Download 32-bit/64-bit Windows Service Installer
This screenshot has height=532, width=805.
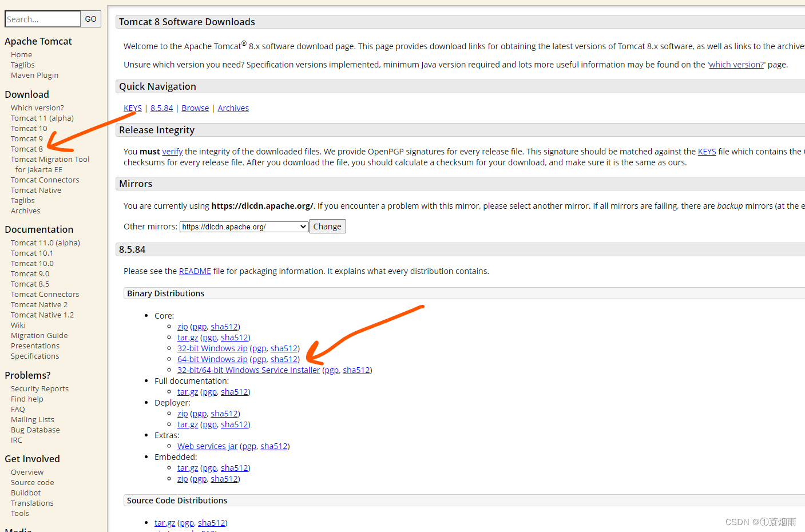point(249,370)
